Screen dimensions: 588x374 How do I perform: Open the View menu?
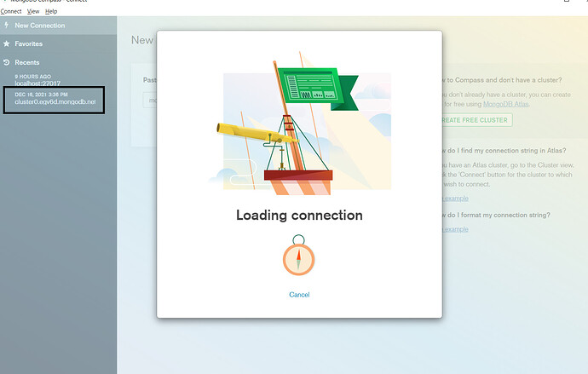pyautogui.click(x=33, y=11)
